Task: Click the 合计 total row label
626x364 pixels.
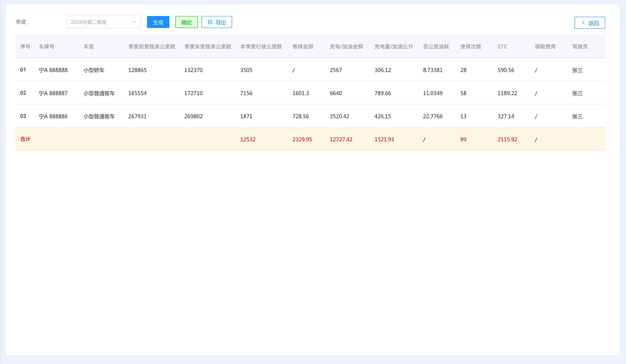Action: 25,139
